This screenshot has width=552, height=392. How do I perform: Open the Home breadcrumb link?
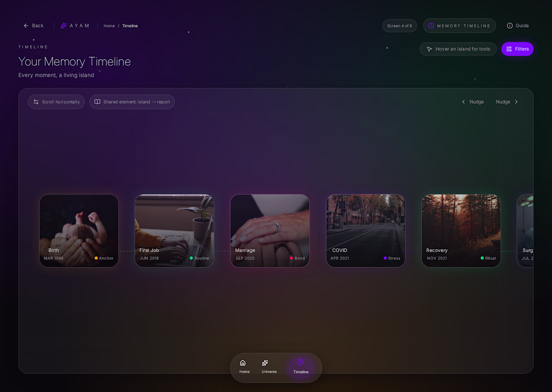tap(109, 26)
